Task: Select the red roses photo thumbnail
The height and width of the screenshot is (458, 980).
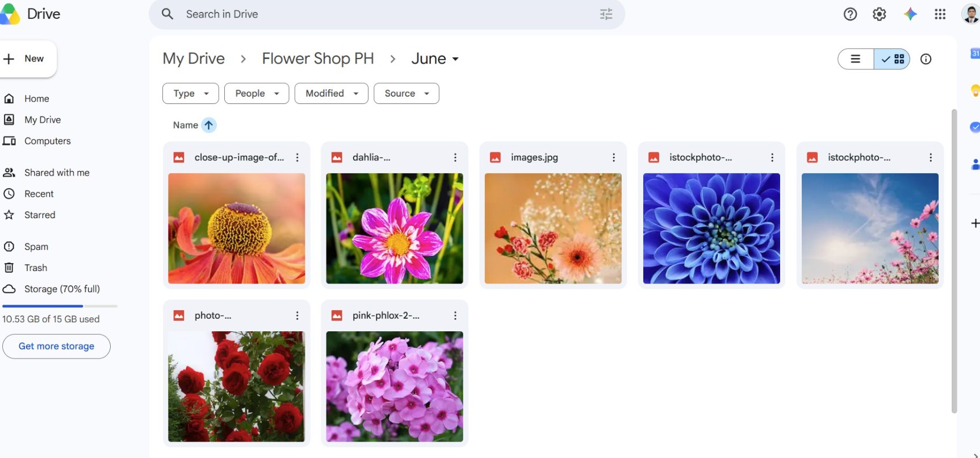Action: (x=236, y=386)
